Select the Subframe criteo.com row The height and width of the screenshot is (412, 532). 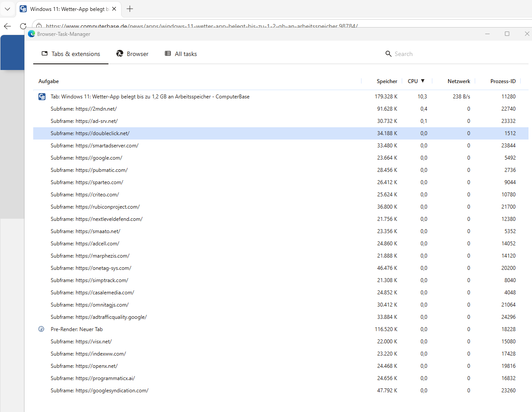pyautogui.click(x=281, y=195)
